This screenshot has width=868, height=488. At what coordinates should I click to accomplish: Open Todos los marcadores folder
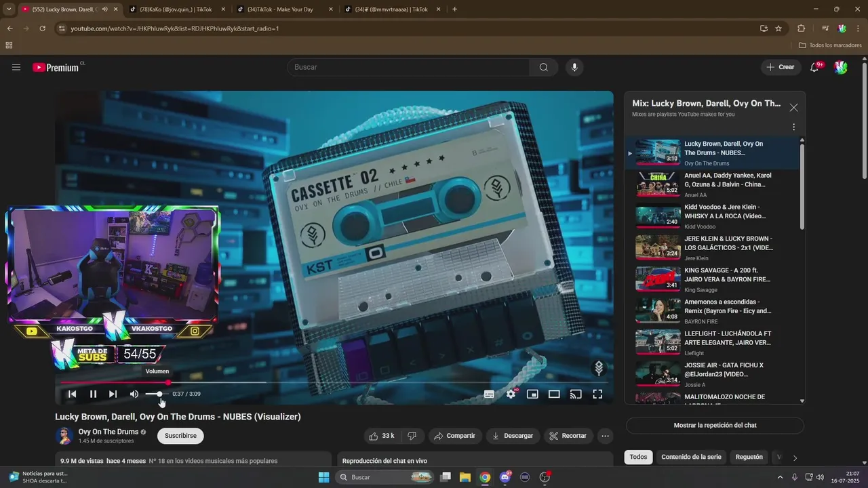tap(830, 45)
